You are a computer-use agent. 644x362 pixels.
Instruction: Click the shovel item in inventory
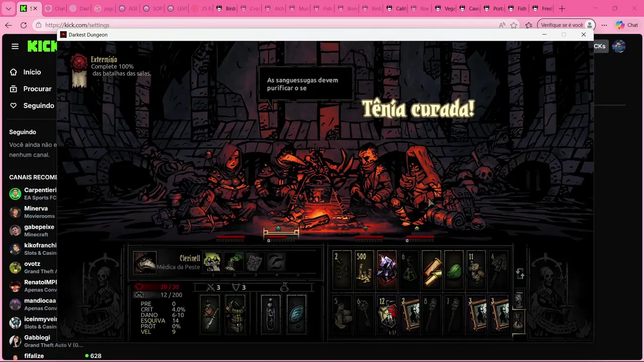click(499, 270)
